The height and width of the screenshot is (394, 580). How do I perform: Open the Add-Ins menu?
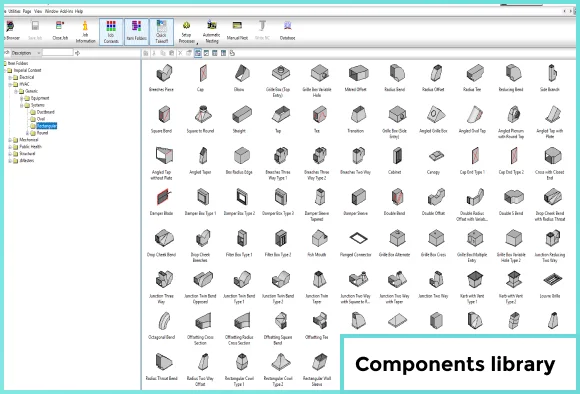pos(67,11)
